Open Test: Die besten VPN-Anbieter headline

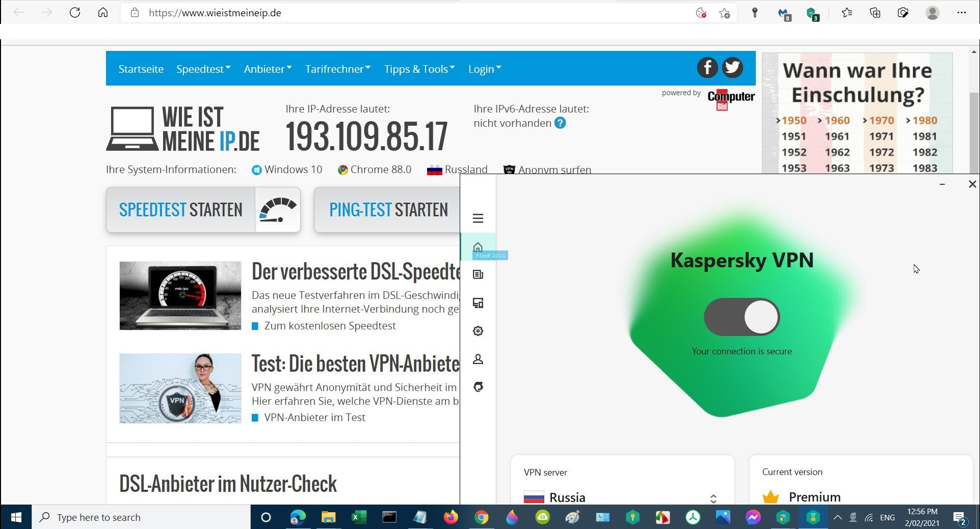tap(356, 364)
